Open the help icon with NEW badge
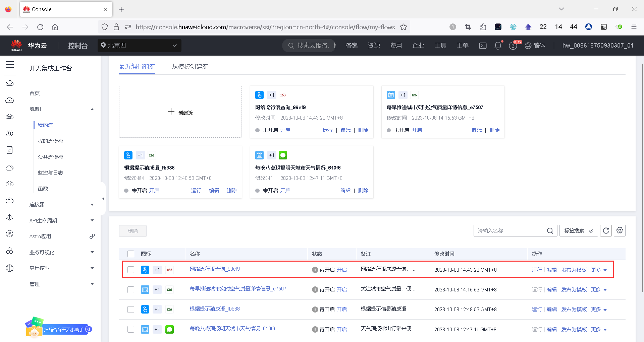Screen dimensions: 644x342 [x=513, y=46]
